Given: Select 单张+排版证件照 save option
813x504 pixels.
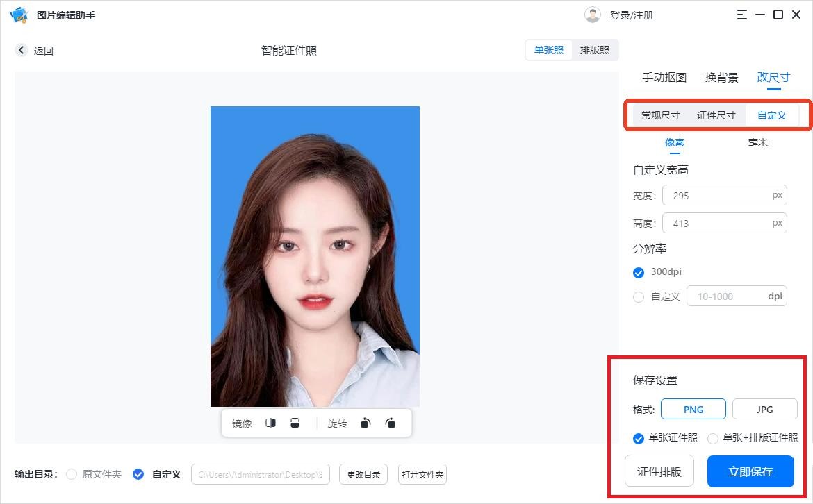Looking at the screenshot, I should tap(713, 438).
